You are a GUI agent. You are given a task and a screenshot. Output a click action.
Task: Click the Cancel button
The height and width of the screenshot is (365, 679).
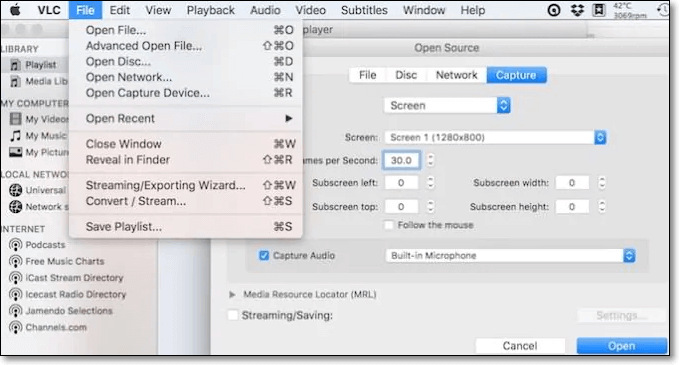point(520,346)
